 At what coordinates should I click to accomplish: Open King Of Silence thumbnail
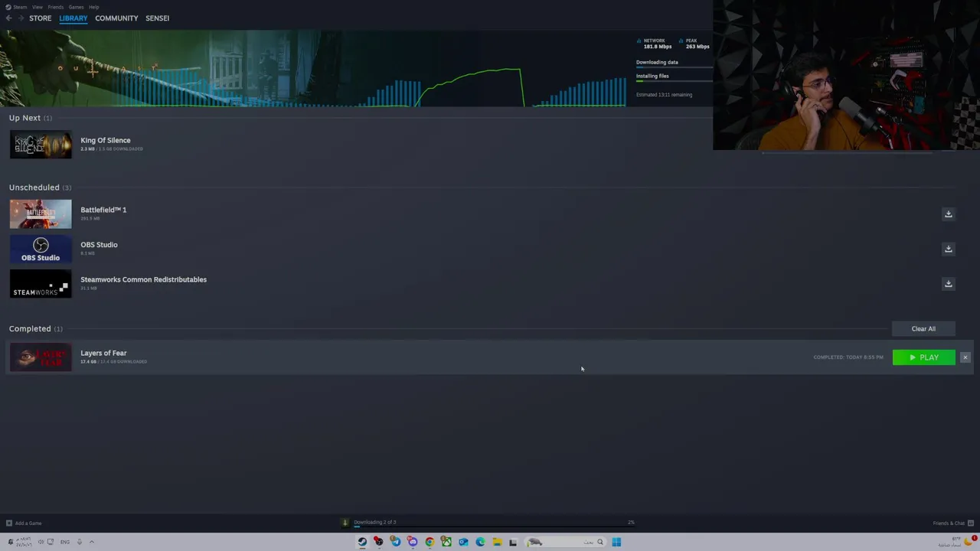[x=41, y=145]
